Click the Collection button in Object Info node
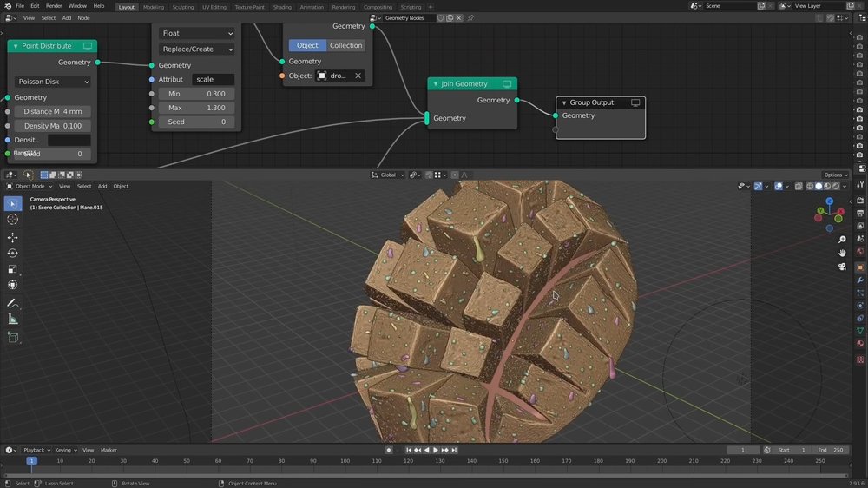Image resolution: width=868 pixels, height=488 pixels. pos(345,45)
